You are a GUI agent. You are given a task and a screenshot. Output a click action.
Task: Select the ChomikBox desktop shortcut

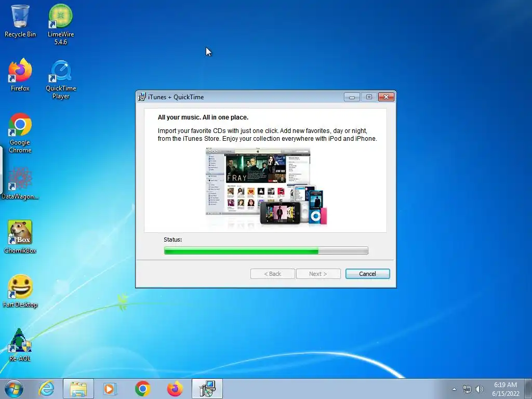pos(20,237)
